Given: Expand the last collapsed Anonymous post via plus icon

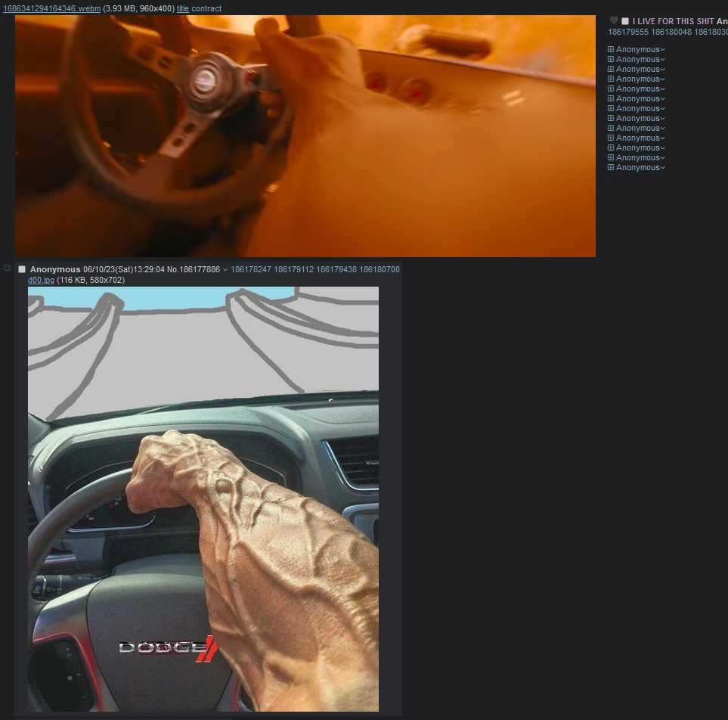Looking at the screenshot, I should pos(611,167).
